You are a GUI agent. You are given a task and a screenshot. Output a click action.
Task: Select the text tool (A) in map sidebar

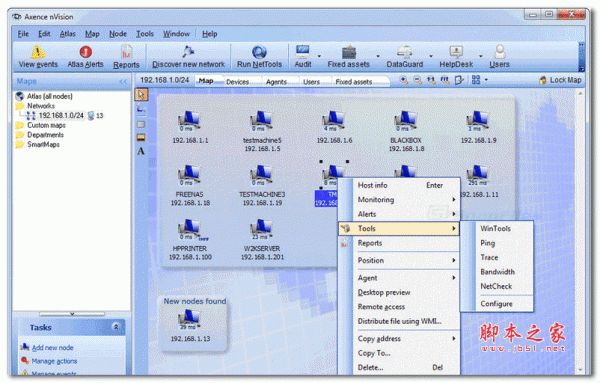tap(141, 151)
